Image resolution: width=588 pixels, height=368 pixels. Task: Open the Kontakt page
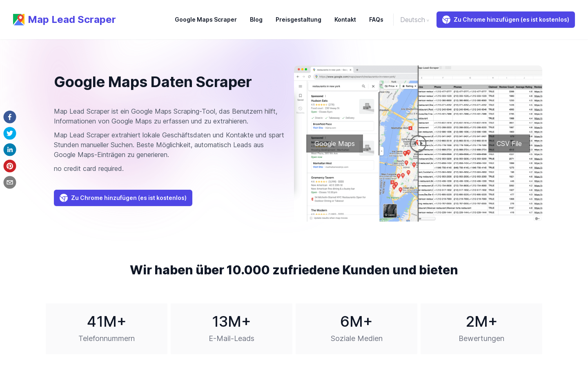345,20
